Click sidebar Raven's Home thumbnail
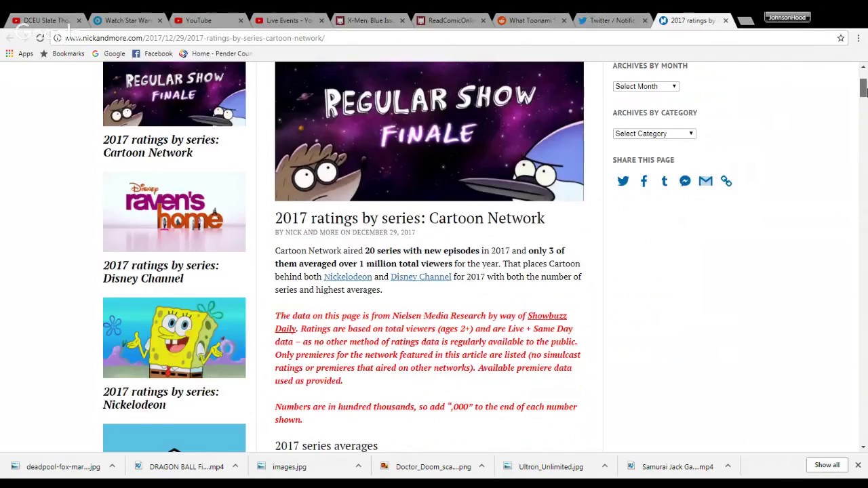 174,212
